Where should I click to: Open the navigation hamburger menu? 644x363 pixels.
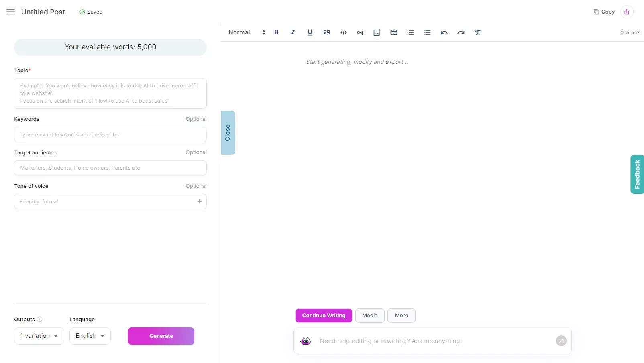click(10, 12)
